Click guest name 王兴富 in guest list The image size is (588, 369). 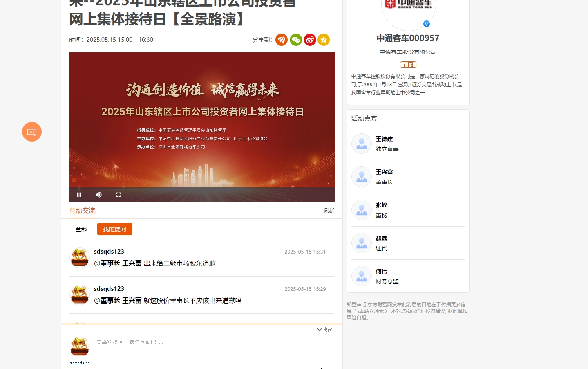pos(384,172)
